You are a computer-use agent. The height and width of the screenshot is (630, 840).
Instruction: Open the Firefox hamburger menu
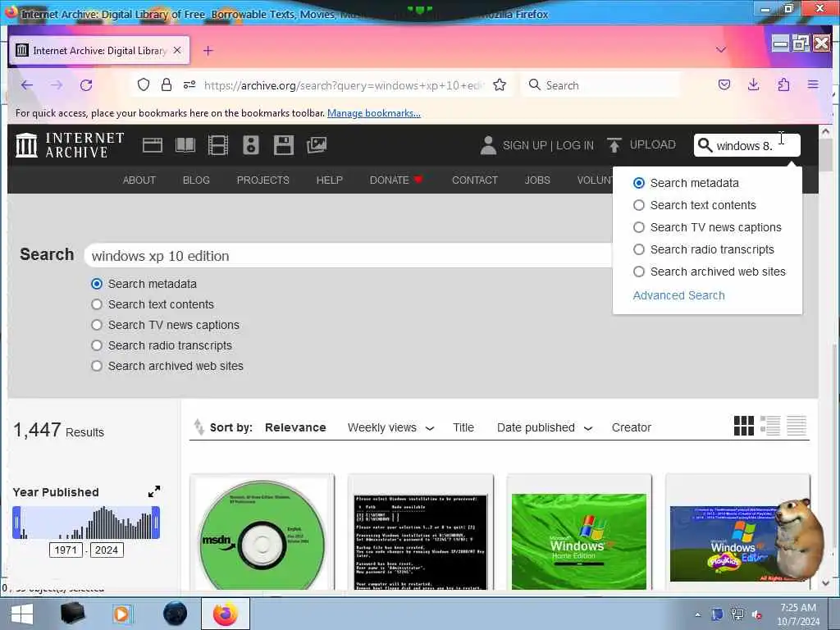(813, 84)
